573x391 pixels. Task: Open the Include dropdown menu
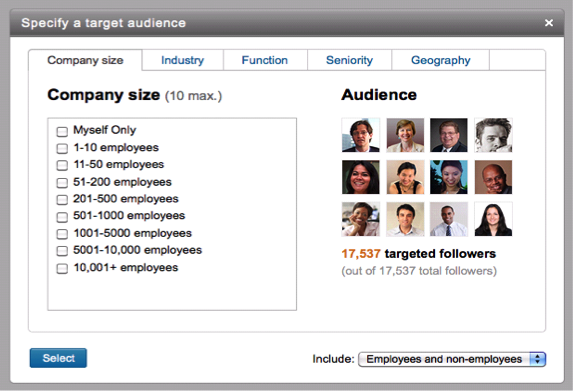pyautogui.click(x=452, y=359)
